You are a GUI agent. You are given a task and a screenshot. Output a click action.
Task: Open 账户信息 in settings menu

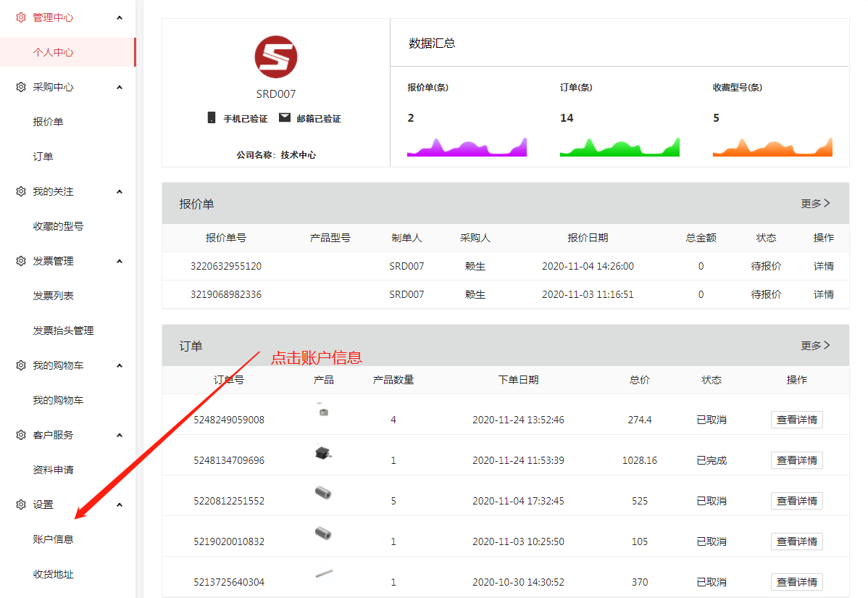point(53,539)
